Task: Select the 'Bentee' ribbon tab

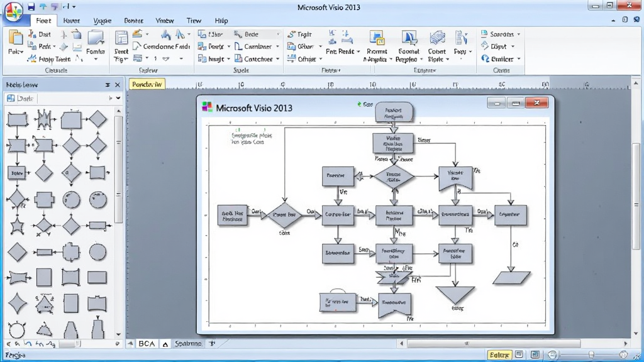Action: pos(133,21)
